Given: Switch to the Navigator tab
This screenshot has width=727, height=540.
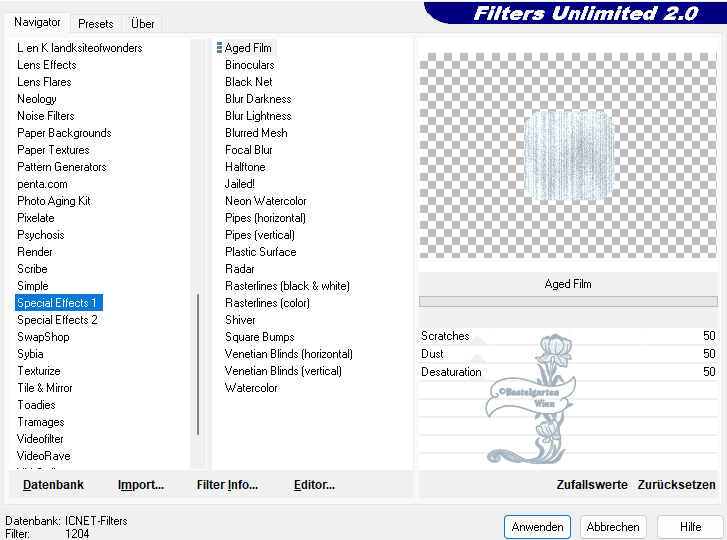Looking at the screenshot, I should pos(37,22).
